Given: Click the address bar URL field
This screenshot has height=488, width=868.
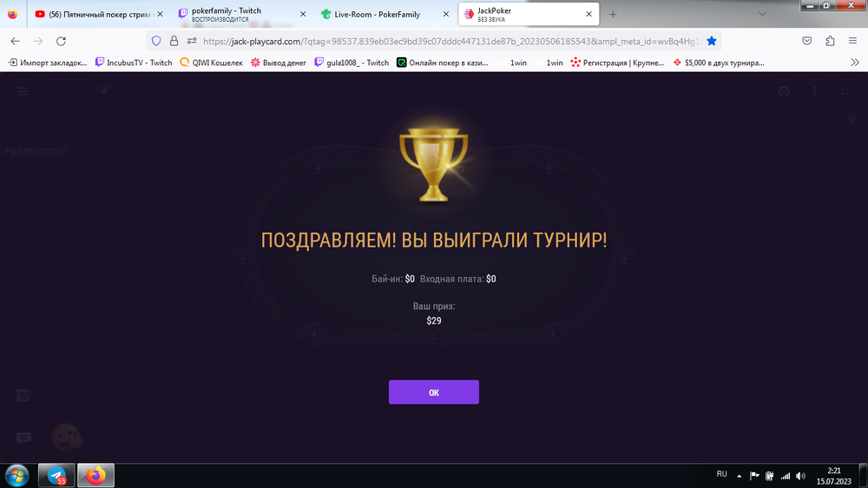Looking at the screenshot, I should (x=451, y=41).
